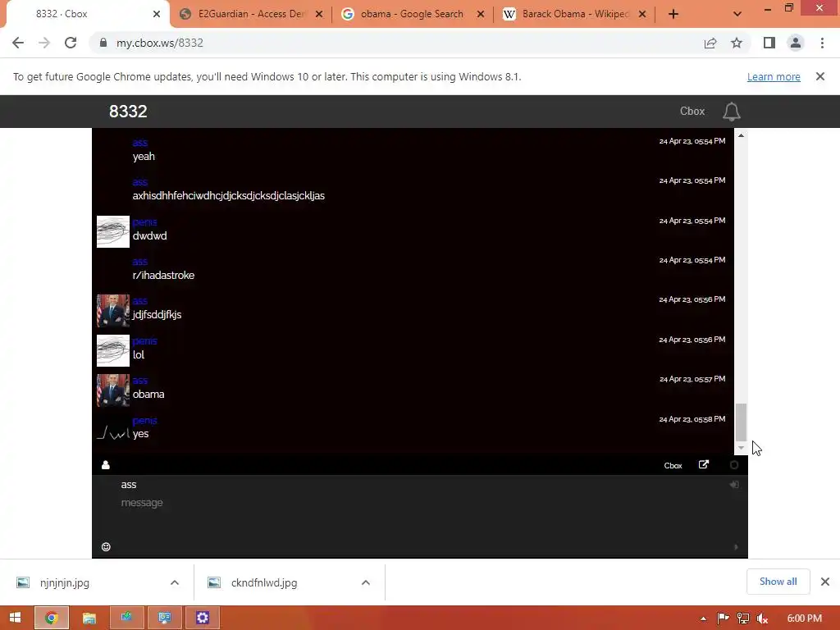Open the network tray icon

[743, 619]
